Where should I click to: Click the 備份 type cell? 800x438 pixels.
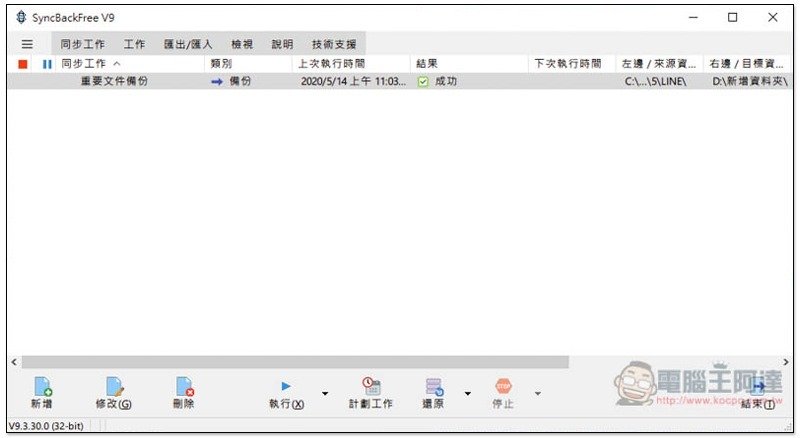240,81
